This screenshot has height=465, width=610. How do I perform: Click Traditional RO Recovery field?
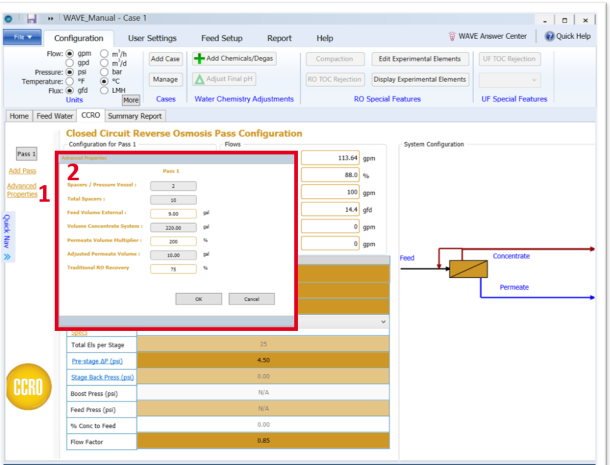click(x=173, y=269)
